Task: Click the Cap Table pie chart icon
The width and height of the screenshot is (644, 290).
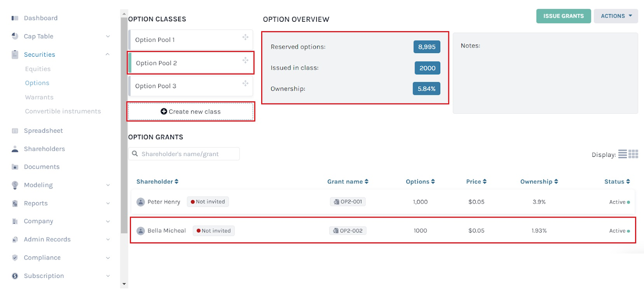Action: 15,36
